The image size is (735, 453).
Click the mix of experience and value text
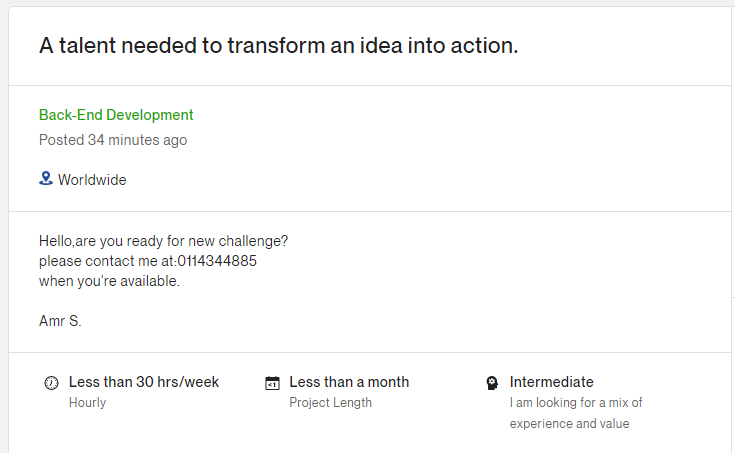point(576,413)
